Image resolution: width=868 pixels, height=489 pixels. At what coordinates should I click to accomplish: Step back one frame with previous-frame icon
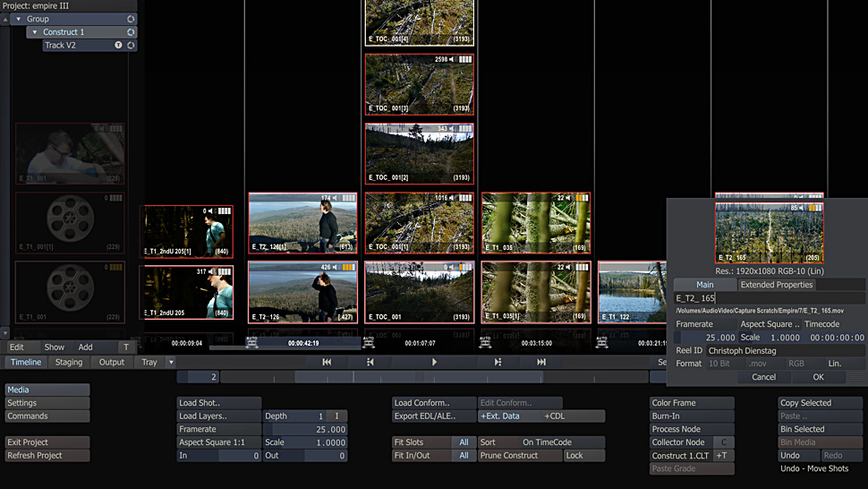pyautogui.click(x=370, y=362)
